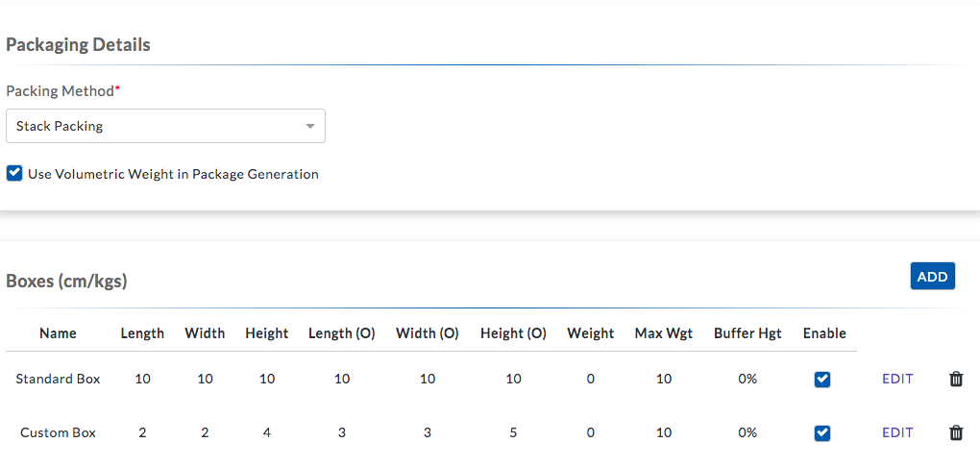Image resolution: width=980 pixels, height=467 pixels.
Task: Open EDIT for the Custom Box
Action: (x=897, y=432)
